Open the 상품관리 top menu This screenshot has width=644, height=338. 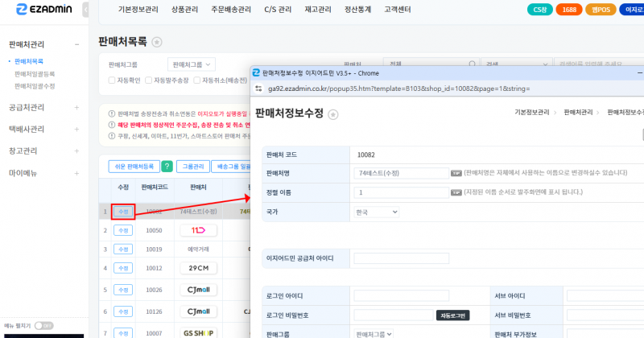tap(184, 10)
